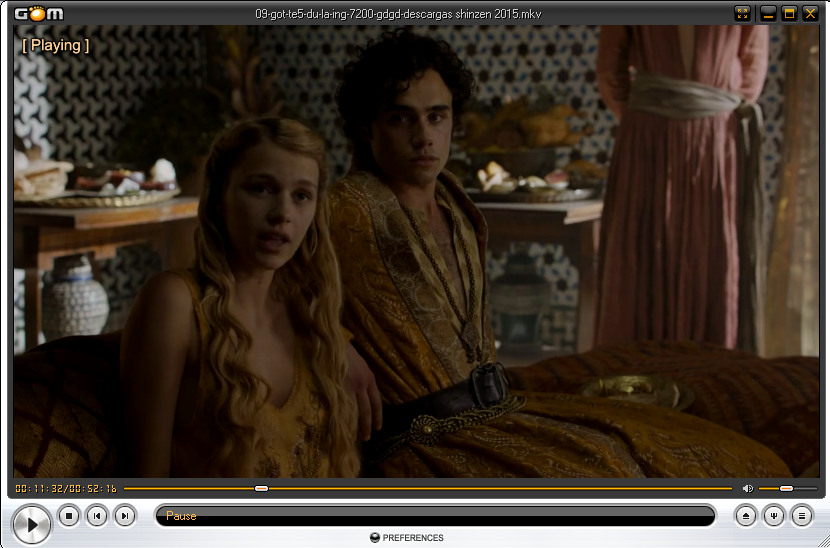The image size is (830, 548).
Task: Click the Pause status text bar
Action: click(x=435, y=516)
